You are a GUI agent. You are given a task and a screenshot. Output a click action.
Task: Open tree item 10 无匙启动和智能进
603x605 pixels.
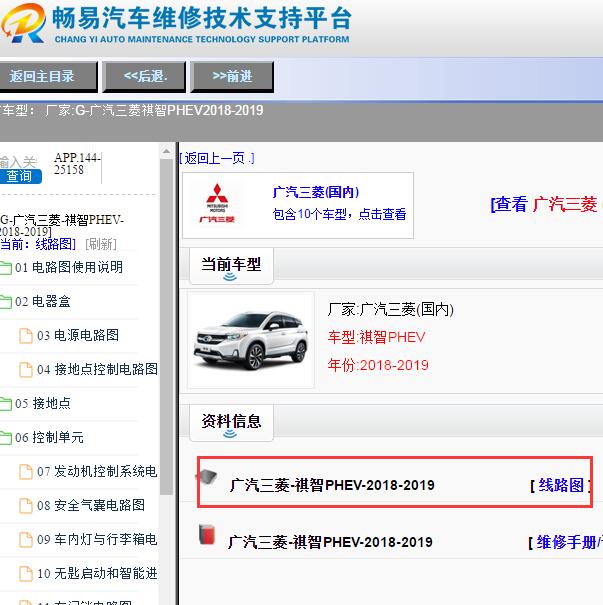pyautogui.click(x=97, y=573)
